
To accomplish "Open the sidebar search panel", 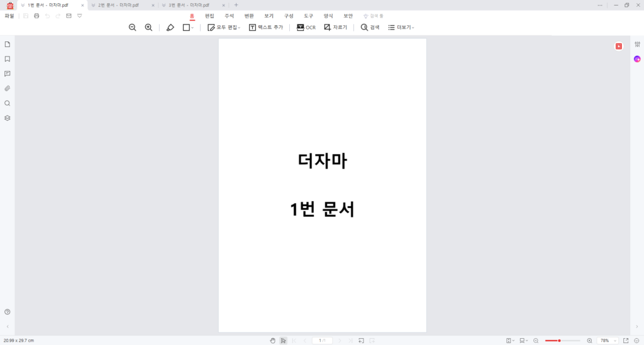I will coord(8,104).
